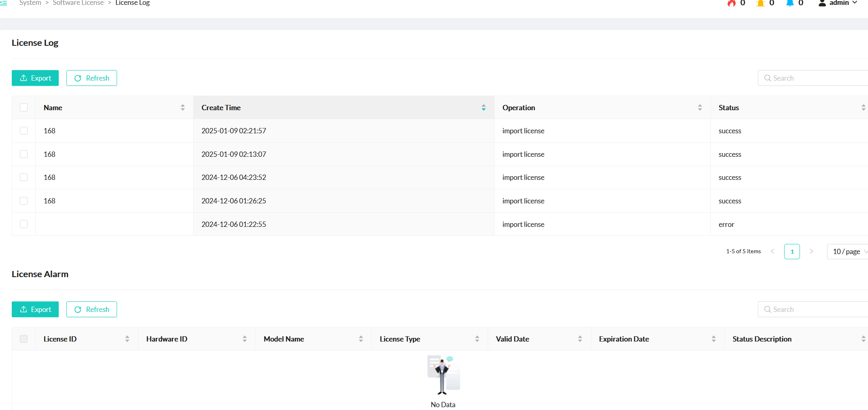Sort License Alarm by Expiration Date
Screen dimensions: 868x410
[x=713, y=339]
